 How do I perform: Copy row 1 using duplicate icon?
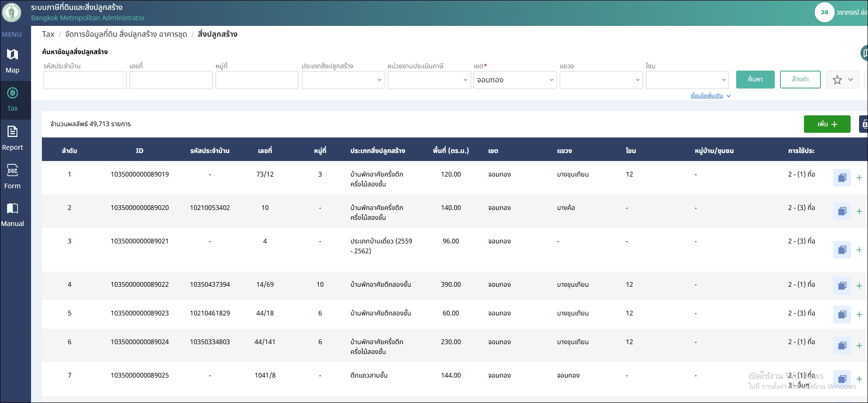tap(842, 178)
